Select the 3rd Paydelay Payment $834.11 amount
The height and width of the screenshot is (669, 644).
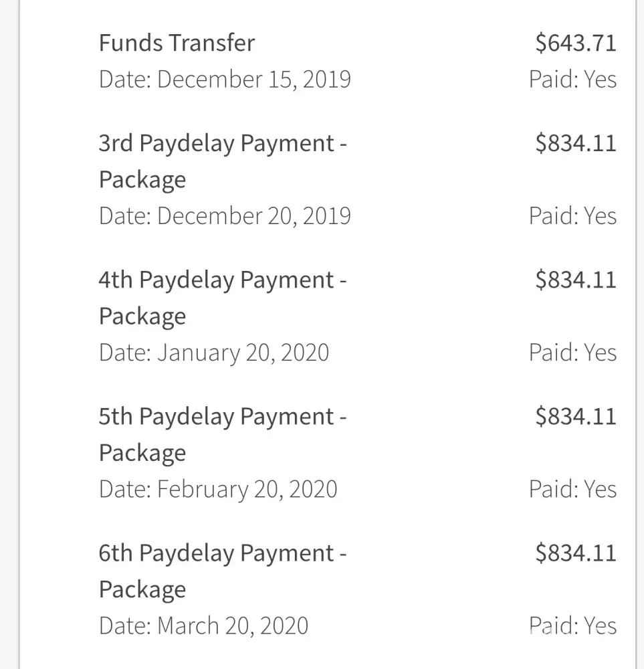575,143
